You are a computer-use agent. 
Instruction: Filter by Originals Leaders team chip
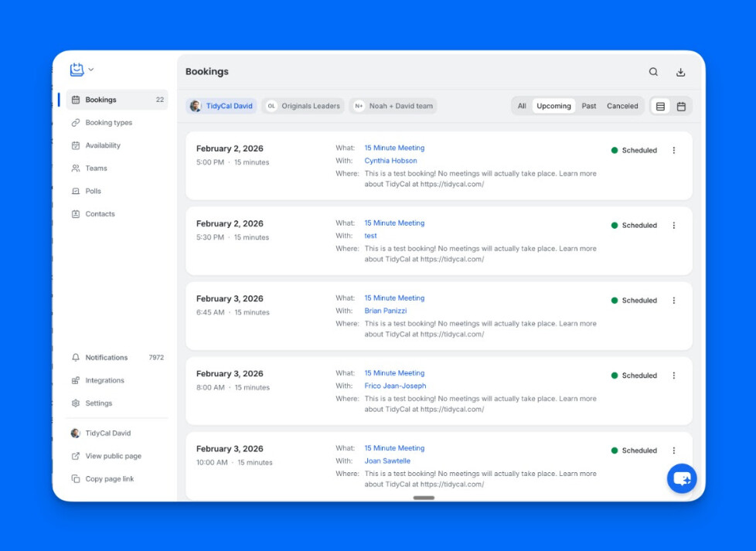click(x=303, y=106)
